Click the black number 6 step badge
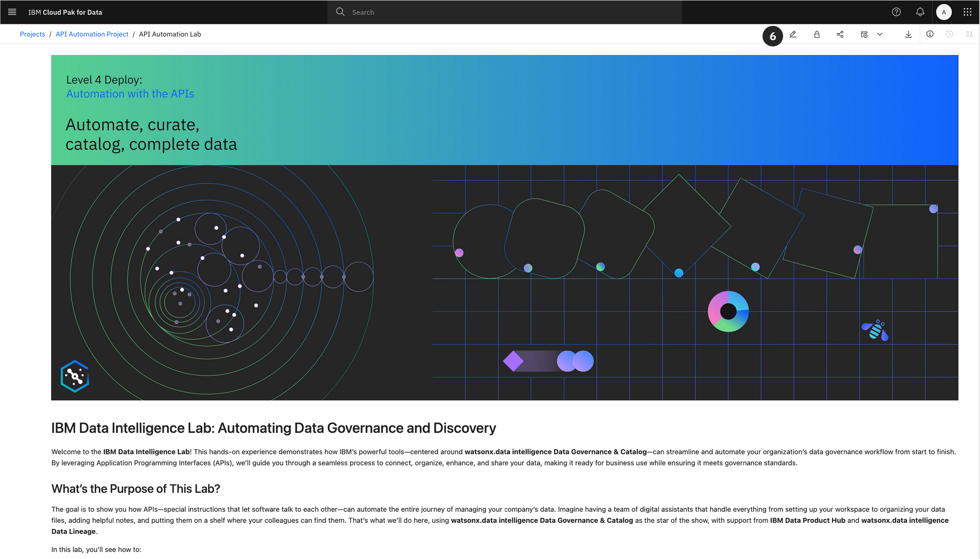The height and width of the screenshot is (559, 980). click(772, 36)
